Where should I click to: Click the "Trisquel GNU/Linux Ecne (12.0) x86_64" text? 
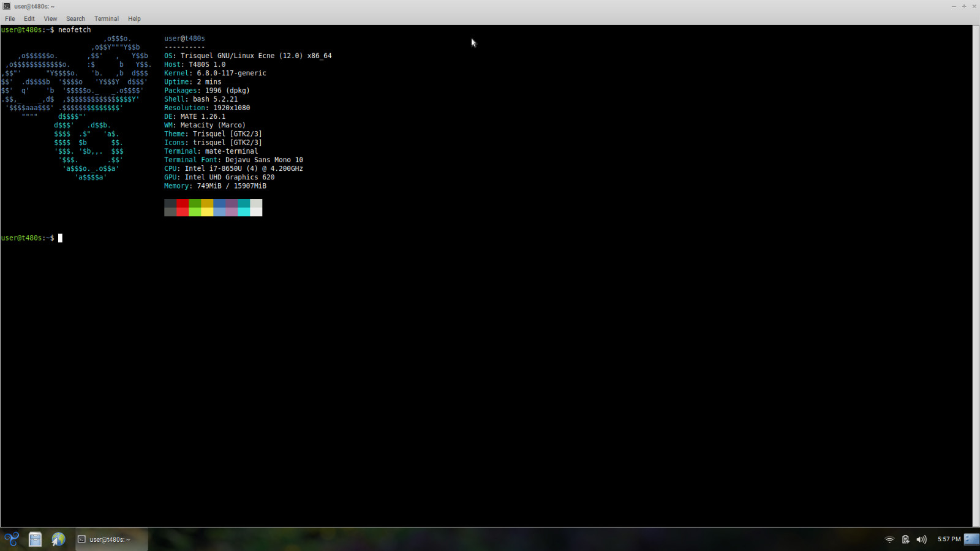tap(256, 56)
